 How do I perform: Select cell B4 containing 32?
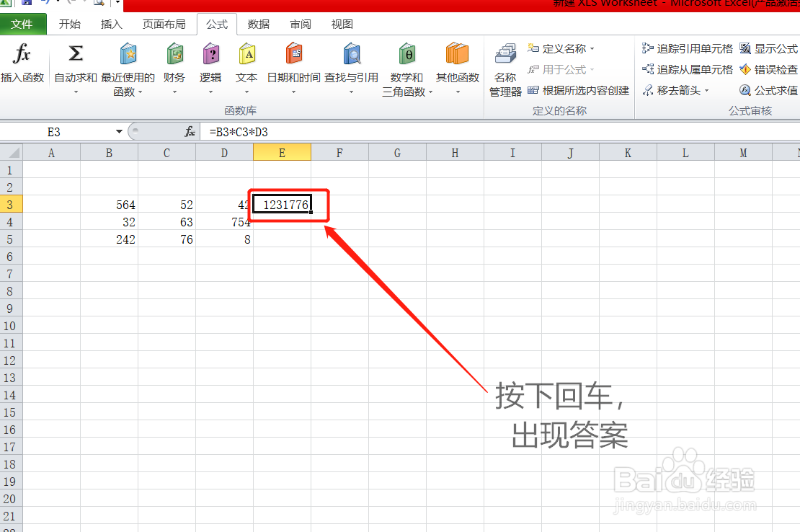point(109,222)
